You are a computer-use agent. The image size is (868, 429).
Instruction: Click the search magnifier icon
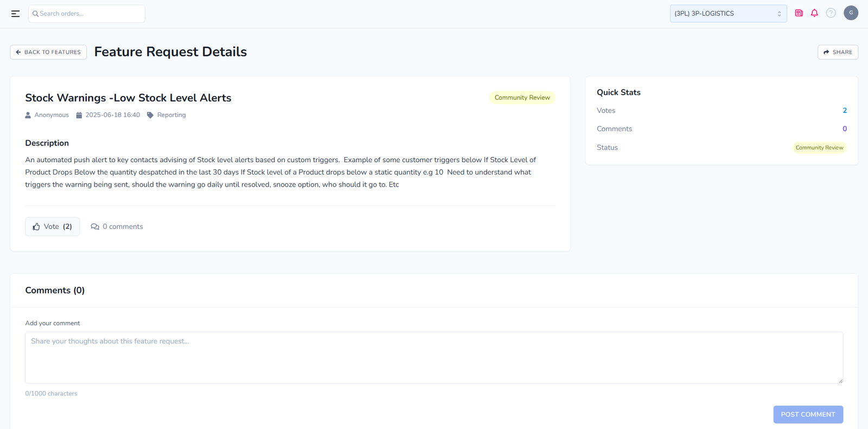35,14
